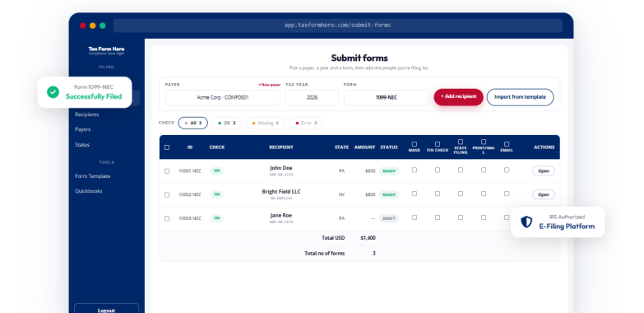Image resolution: width=644 pixels, height=313 pixels.
Task: Click the Submit forms page heading
Action: 359,58
